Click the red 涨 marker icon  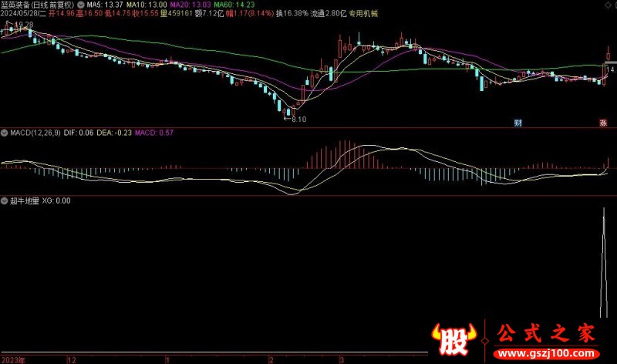click(603, 123)
